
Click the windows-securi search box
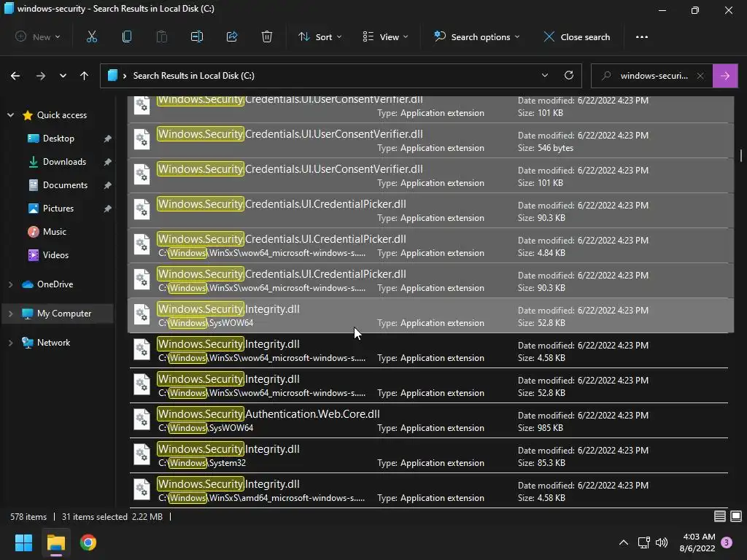point(651,76)
